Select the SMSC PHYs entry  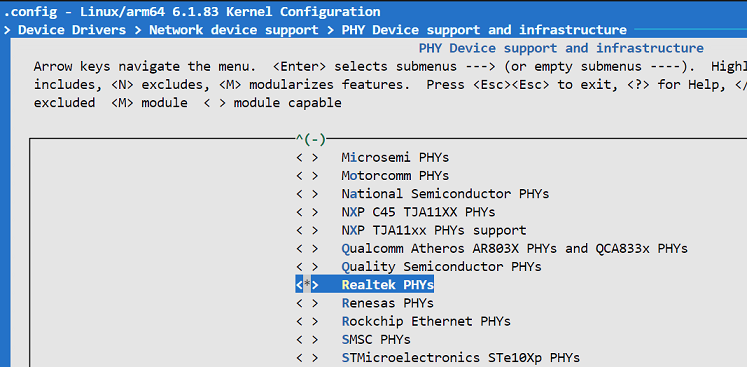[x=376, y=340]
